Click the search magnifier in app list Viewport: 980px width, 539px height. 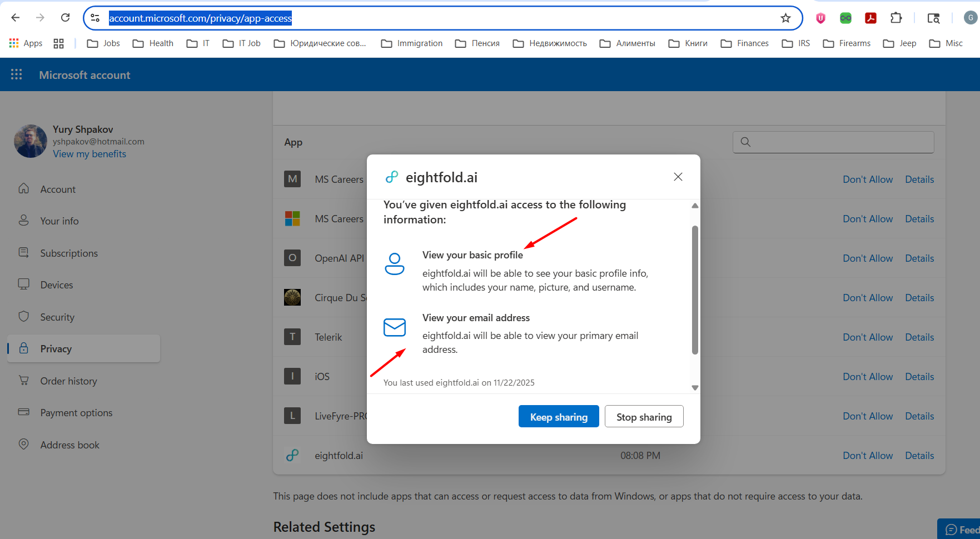point(745,142)
